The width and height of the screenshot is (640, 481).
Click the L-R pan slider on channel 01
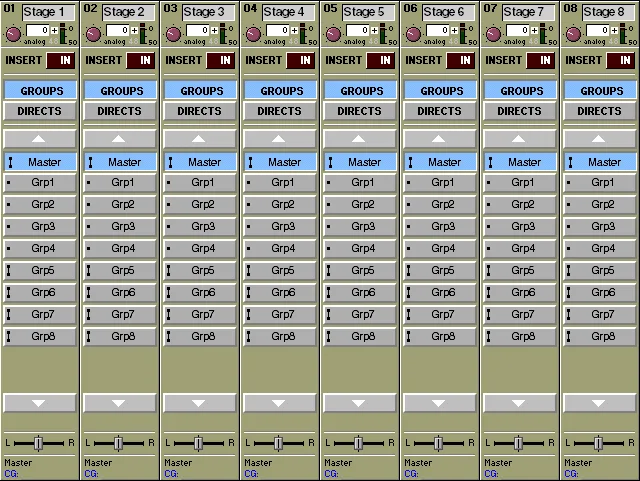(40, 443)
